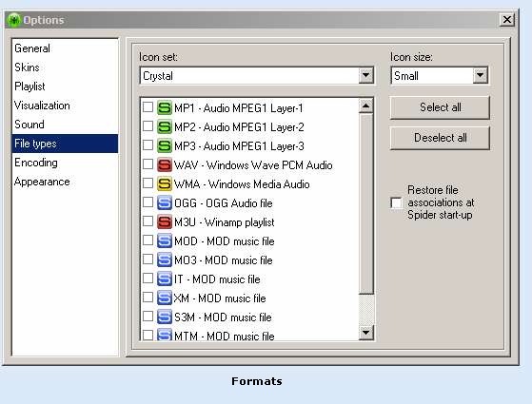This screenshot has height=404, width=532.
Task: Click the file list scroll down arrow
Action: 366,332
